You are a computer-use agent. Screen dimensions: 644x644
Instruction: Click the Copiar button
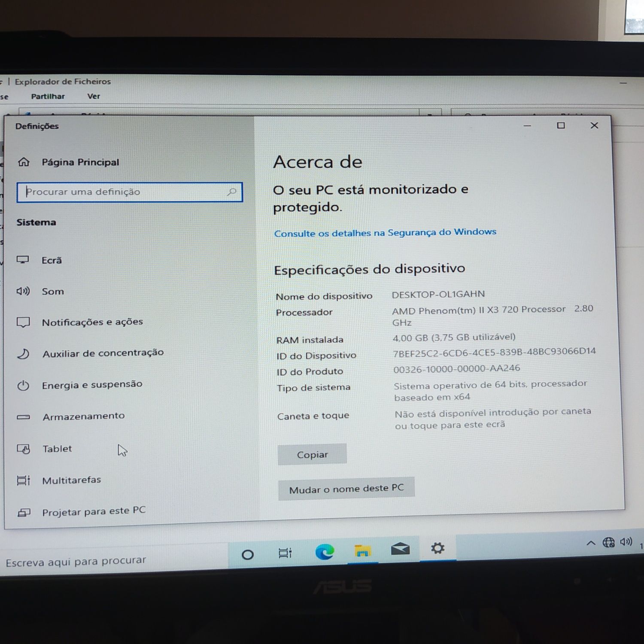click(x=312, y=454)
